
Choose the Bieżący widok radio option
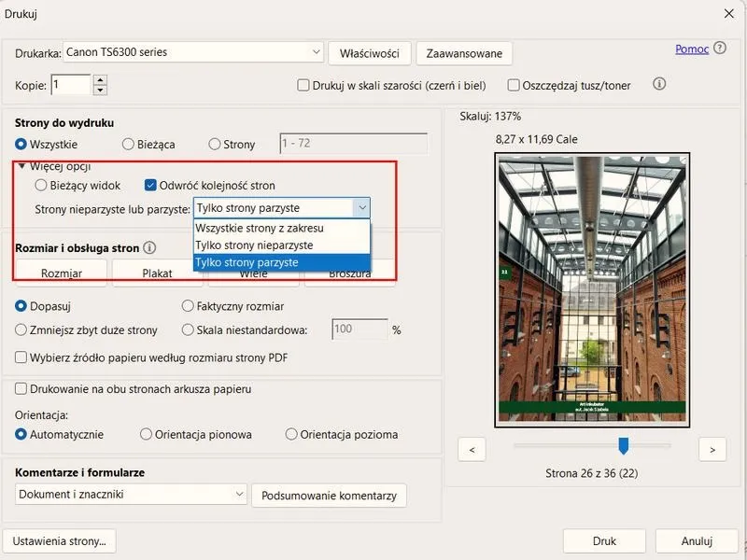(41, 185)
